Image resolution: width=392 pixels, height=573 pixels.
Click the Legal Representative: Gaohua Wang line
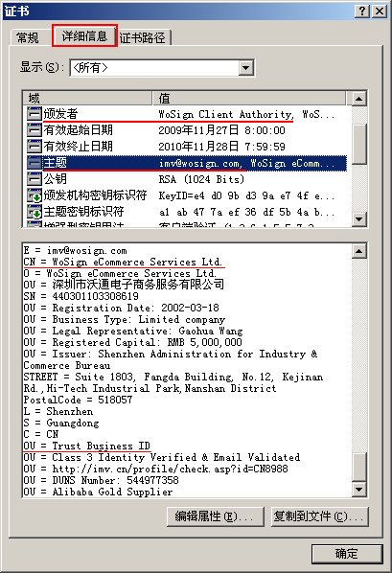133,332
